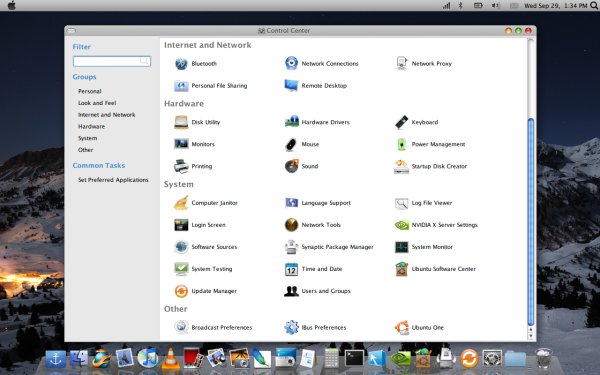Open NVIDIA X Server Settings icon

(401, 225)
